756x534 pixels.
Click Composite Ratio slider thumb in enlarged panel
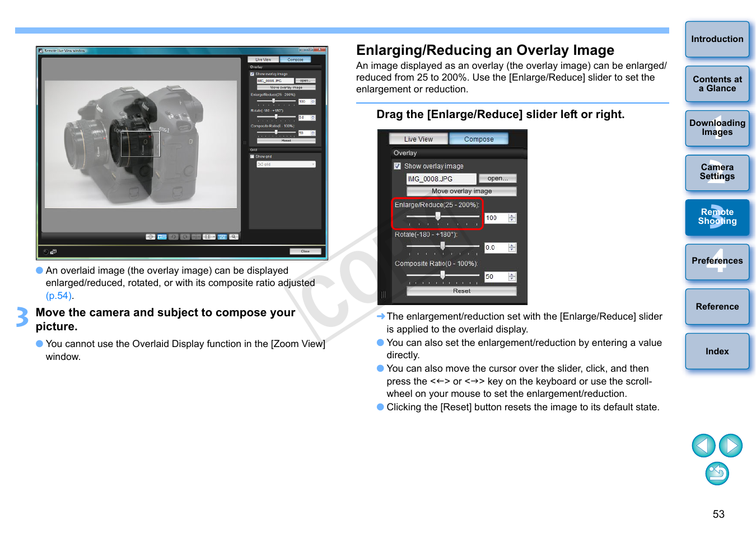pyautogui.click(x=443, y=275)
